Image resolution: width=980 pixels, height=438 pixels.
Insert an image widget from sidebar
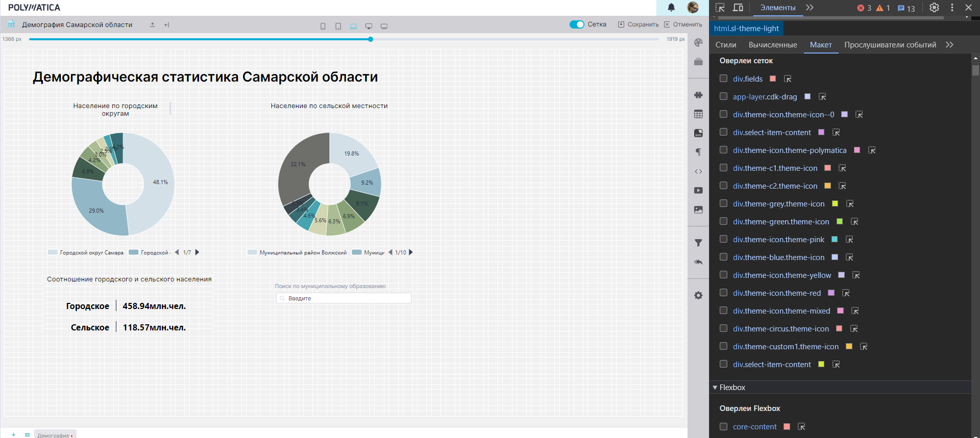point(698,210)
